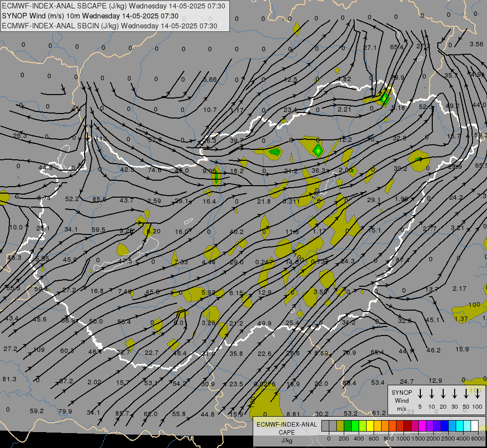This screenshot has width=487, height=448.
Task: Click the map value '47.5'
Action: [x=125, y=261]
